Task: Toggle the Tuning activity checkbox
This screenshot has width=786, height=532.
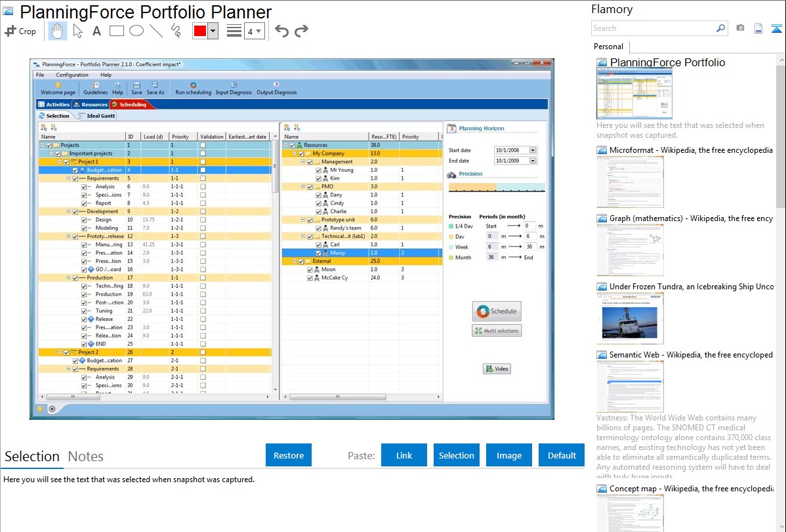Action: [84, 311]
